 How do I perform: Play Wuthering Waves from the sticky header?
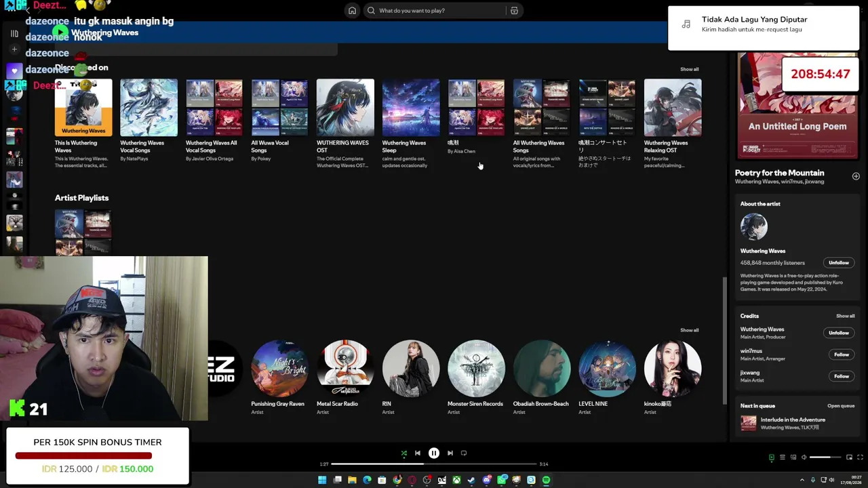(61, 32)
